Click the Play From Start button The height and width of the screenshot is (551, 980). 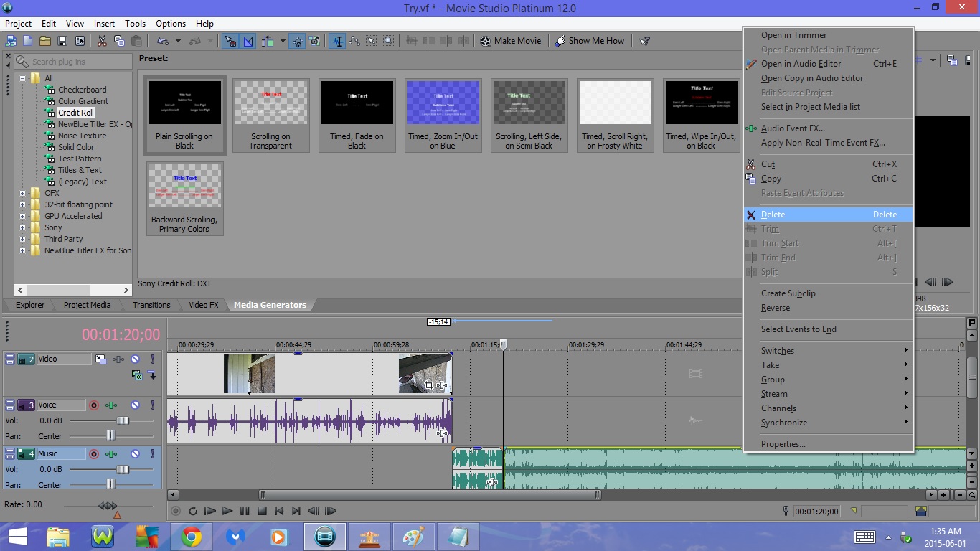210,511
